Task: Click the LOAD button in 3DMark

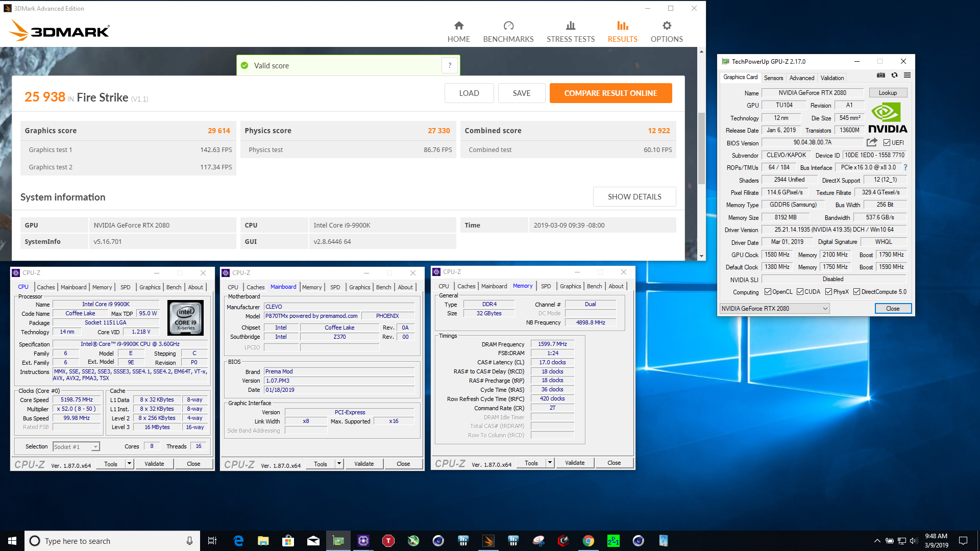Action: pos(469,93)
